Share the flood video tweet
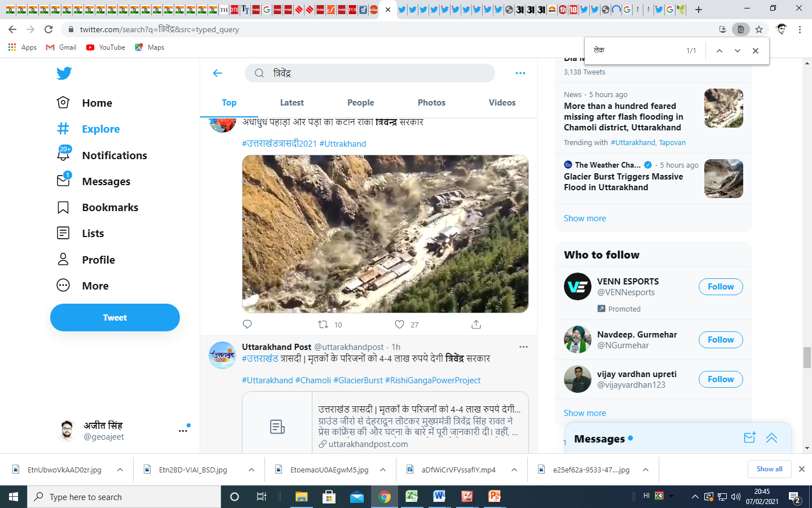The height and width of the screenshot is (508, 812). pos(476,324)
